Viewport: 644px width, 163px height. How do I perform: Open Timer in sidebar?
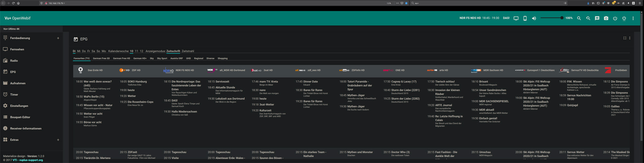(14, 94)
